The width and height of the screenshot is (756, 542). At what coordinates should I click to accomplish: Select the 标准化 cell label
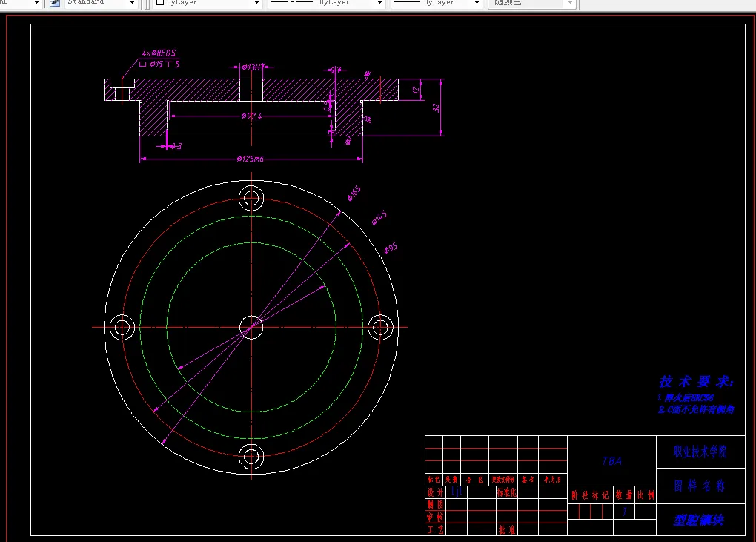click(507, 492)
